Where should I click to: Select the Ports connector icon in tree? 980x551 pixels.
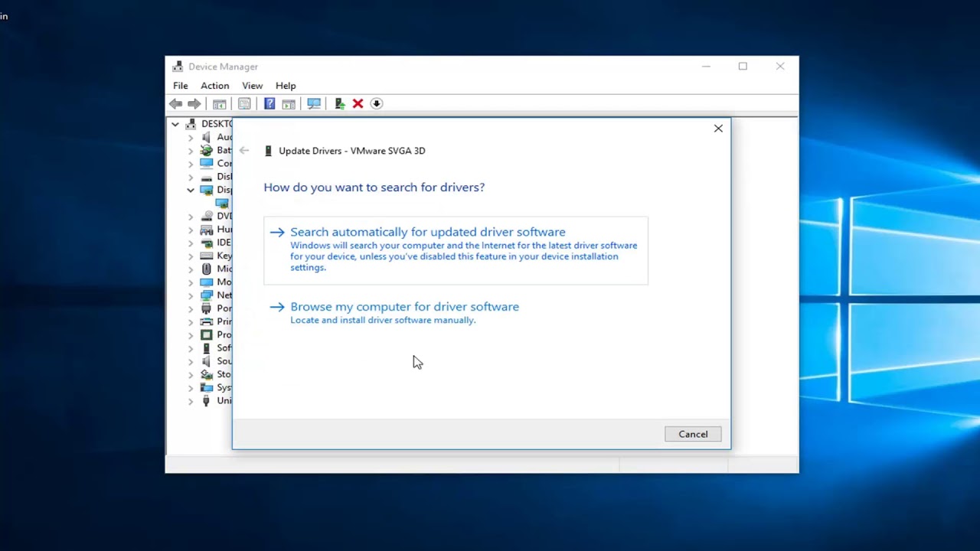point(207,308)
